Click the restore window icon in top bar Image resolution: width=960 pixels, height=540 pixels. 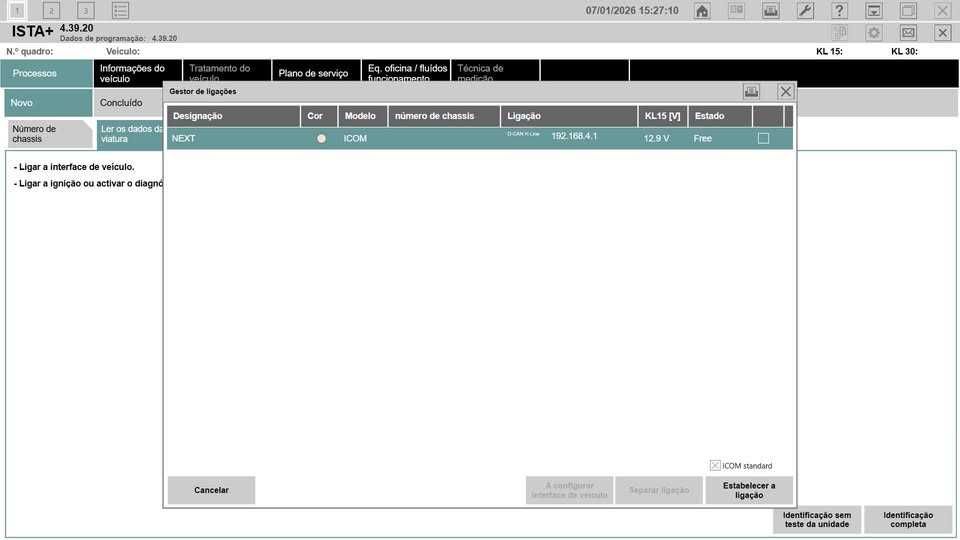[x=908, y=10]
